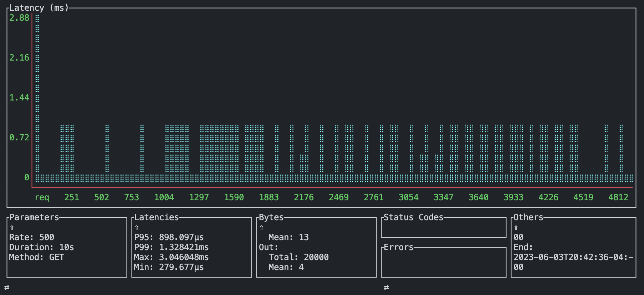The height and width of the screenshot is (295, 644).
Task: Select the Status Codes panel title
Action: (x=413, y=217)
